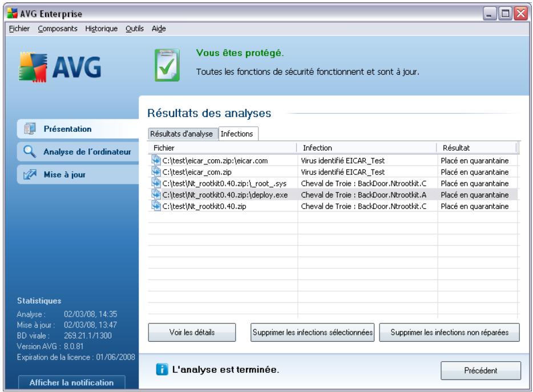Select row with _root_.sys file path

point(333,183)
